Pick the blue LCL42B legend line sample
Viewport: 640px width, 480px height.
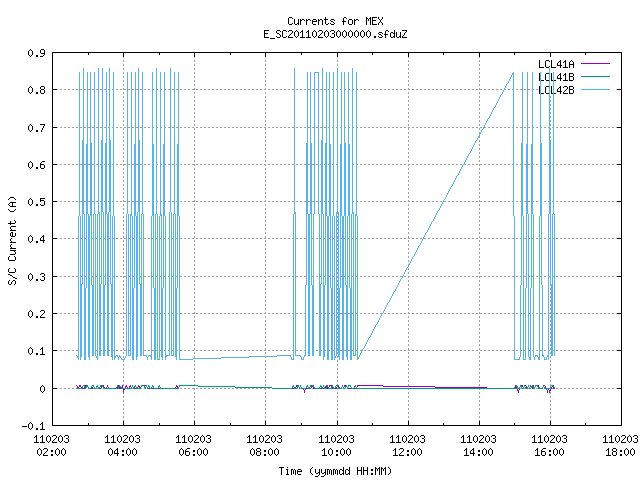(595, 90)
